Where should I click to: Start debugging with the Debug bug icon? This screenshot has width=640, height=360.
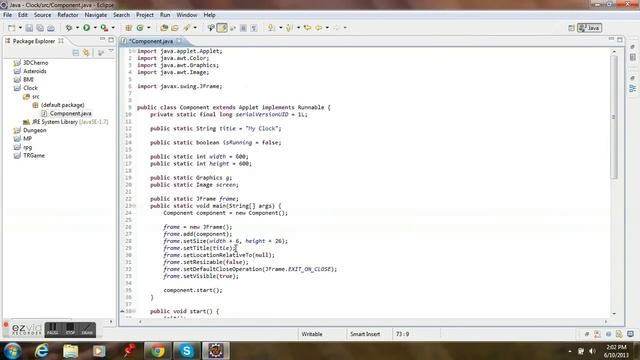point(69,28)
